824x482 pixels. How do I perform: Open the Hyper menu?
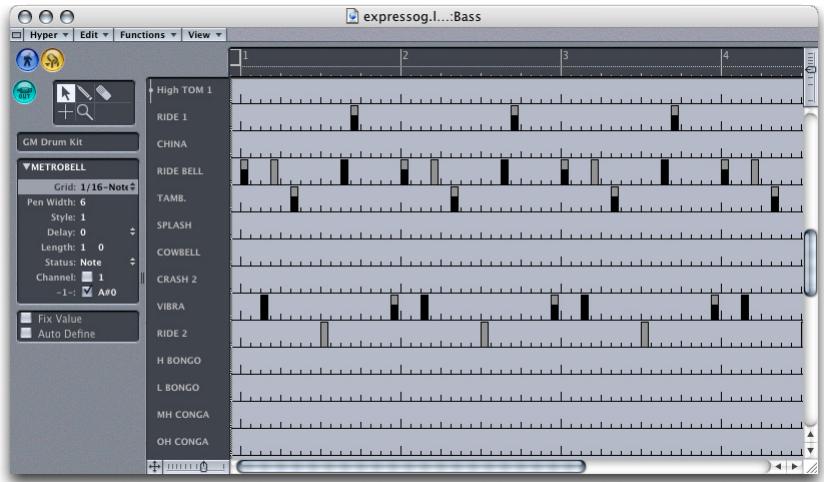(49, 35)
